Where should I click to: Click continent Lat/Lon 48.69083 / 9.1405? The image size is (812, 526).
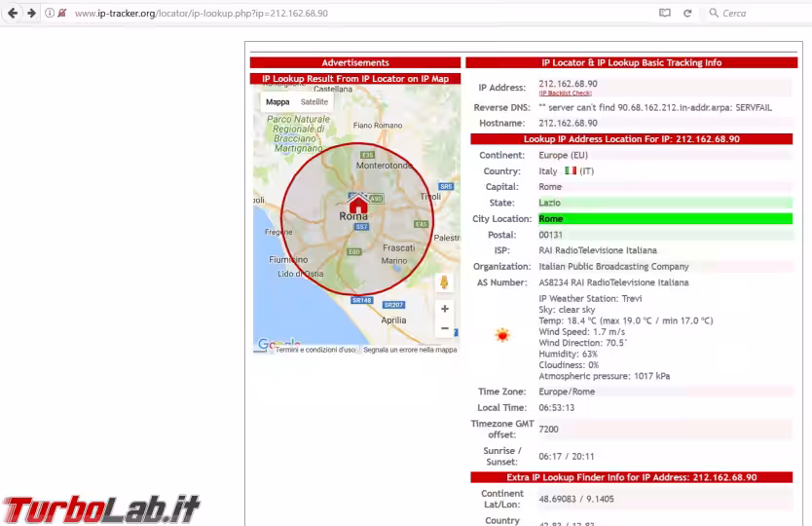575,499
